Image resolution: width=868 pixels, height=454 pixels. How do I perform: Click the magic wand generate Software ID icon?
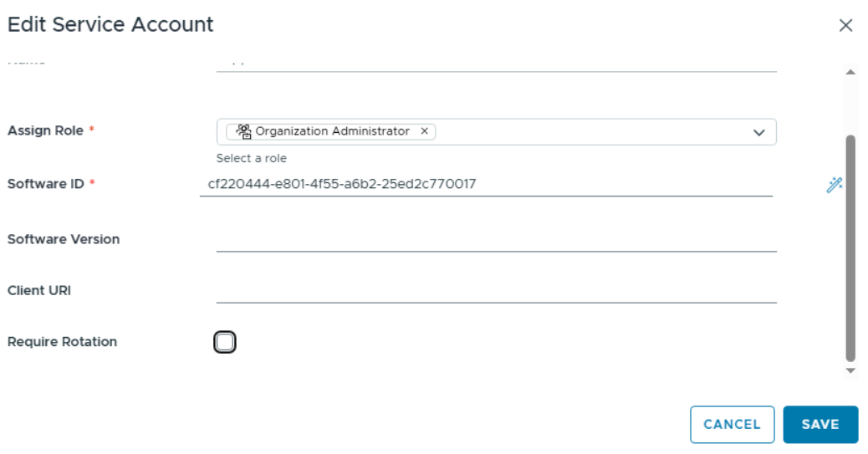tap(834, 185)
